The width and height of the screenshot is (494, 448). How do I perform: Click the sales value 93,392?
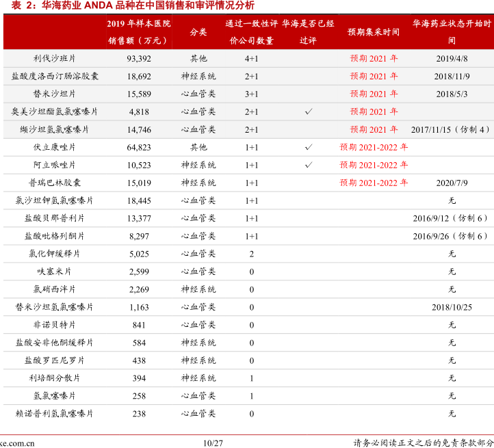(139, 58)
